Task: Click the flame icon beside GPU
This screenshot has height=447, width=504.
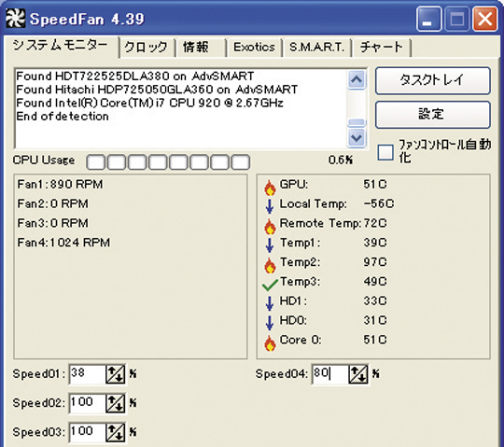Action: (270, 188)
